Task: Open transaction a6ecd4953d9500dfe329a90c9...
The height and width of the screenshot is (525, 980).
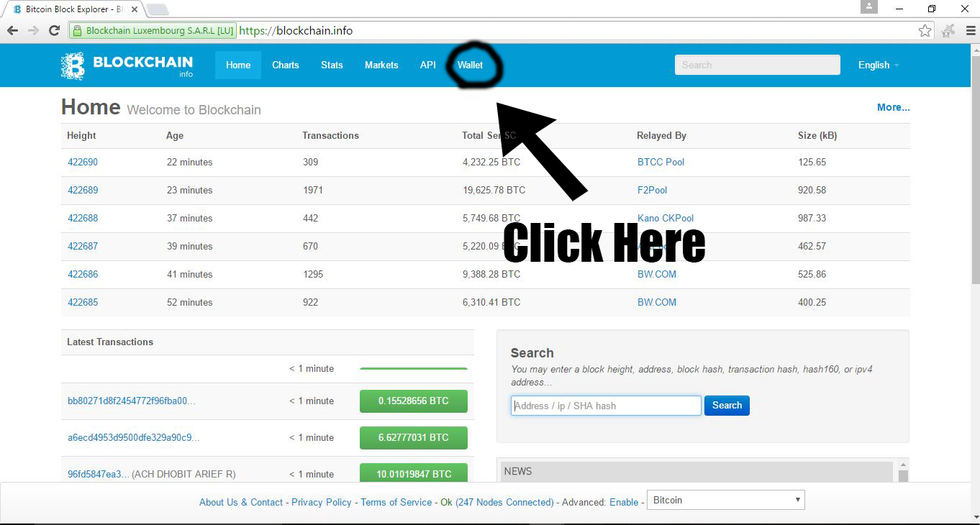Action: tap(133, 437)
